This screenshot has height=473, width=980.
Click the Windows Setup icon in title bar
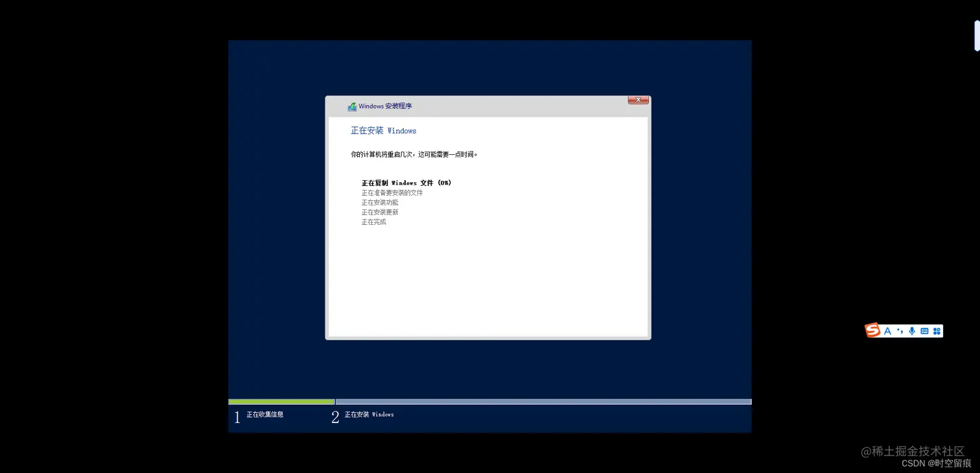pos(352,106)
